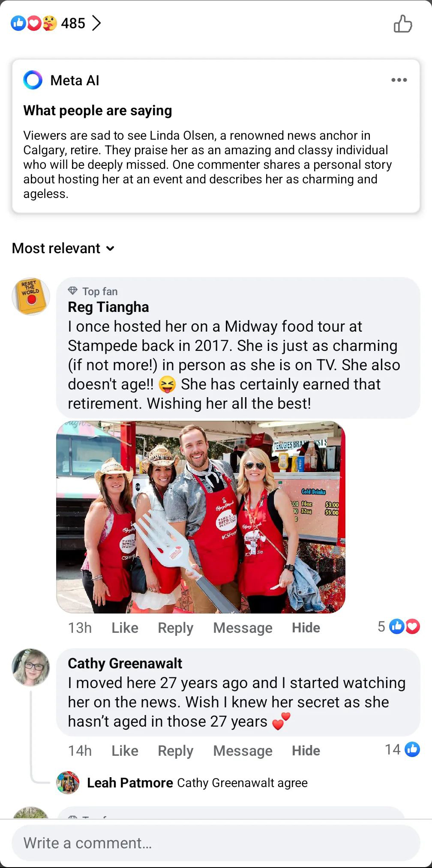Image resolution: width=432 pixels, height=868 pixels.
Task: View the 14 likes on Cathy's comment
Action: (402, 749)
